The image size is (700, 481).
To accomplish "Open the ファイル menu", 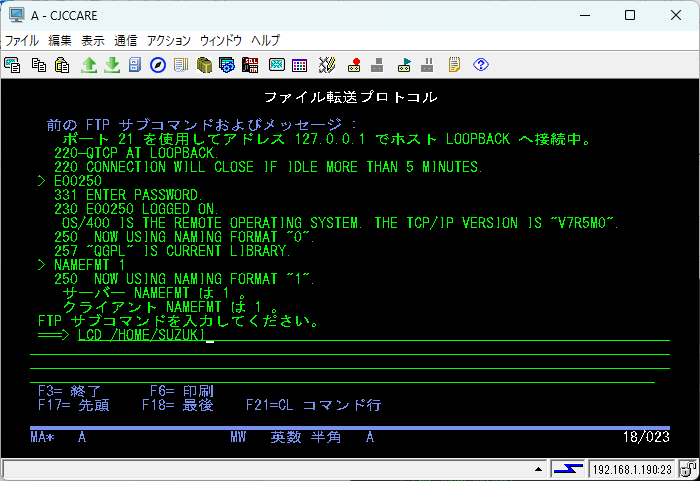I will 21,41.
